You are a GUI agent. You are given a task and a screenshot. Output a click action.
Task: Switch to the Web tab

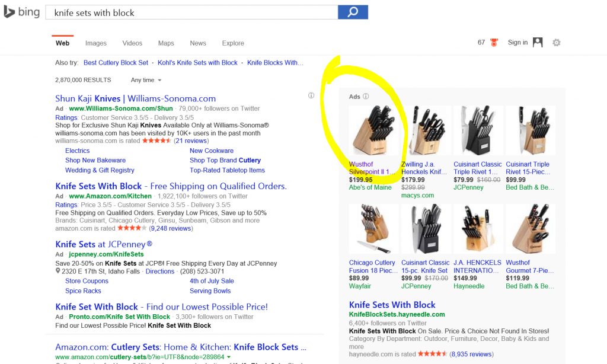62,43
